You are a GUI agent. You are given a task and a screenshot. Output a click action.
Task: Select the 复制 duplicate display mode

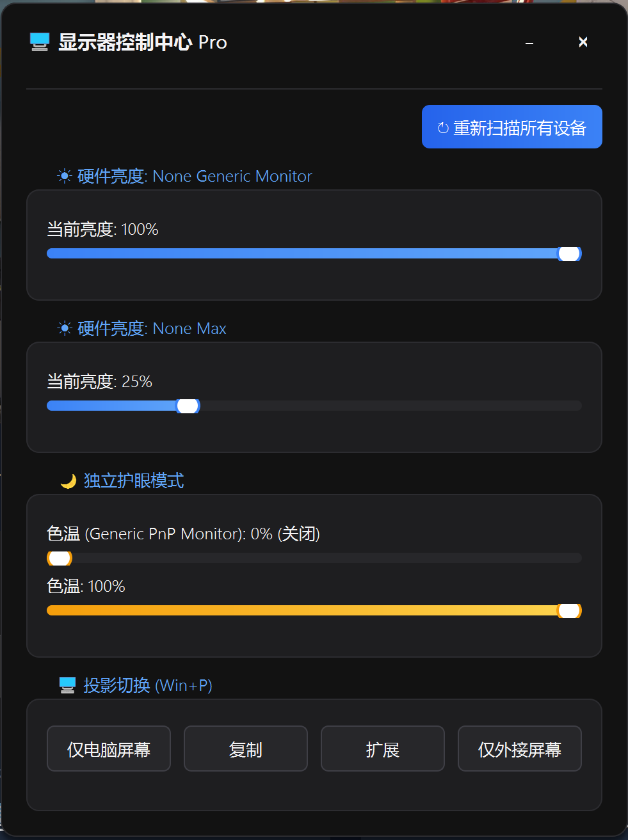tap(245, 749)
